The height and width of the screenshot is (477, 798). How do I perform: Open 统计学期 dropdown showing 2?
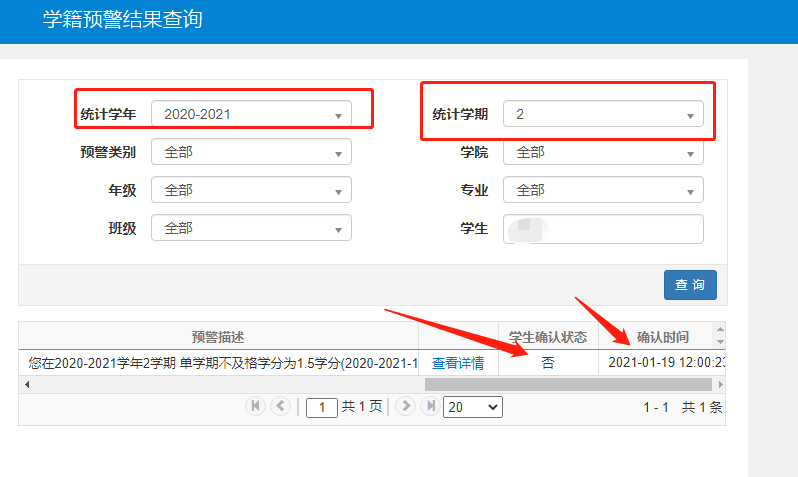click(x=603, y=114)
